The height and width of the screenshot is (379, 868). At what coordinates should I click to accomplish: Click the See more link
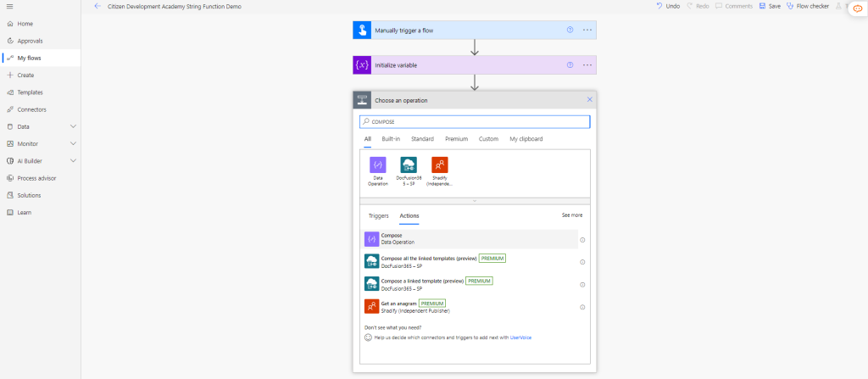point(572,215)
